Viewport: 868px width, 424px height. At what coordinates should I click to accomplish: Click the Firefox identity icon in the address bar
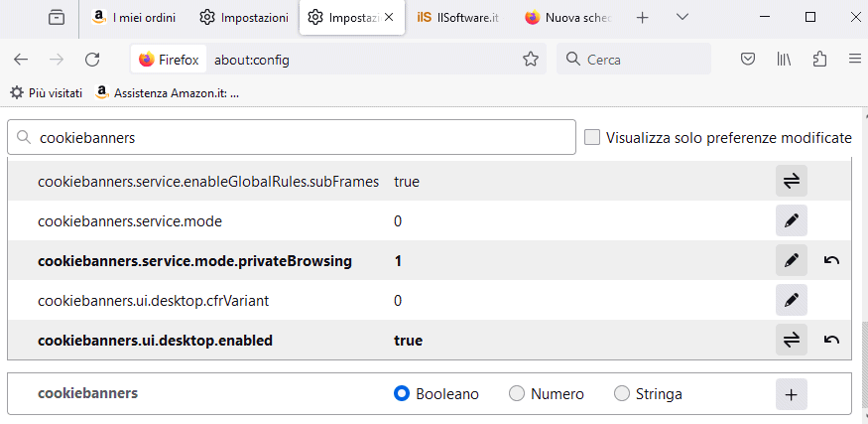[169, 60]
